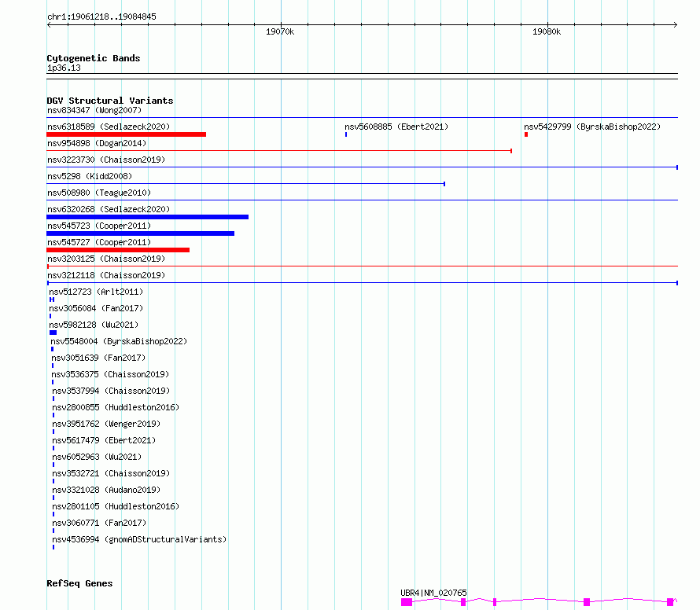Click the 19080k ruler tick label
700x610 pixels.
pyautogui.click(x=547, y=31)
